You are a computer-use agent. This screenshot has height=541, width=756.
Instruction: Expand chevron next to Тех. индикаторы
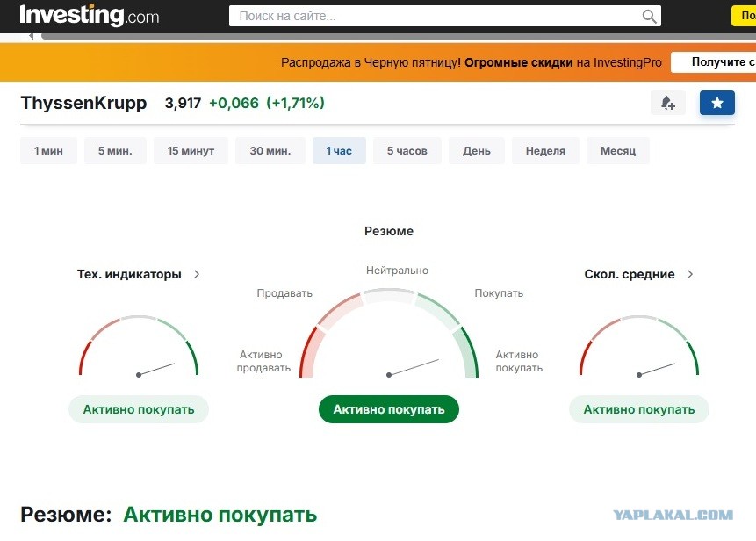tap(196, 274)
